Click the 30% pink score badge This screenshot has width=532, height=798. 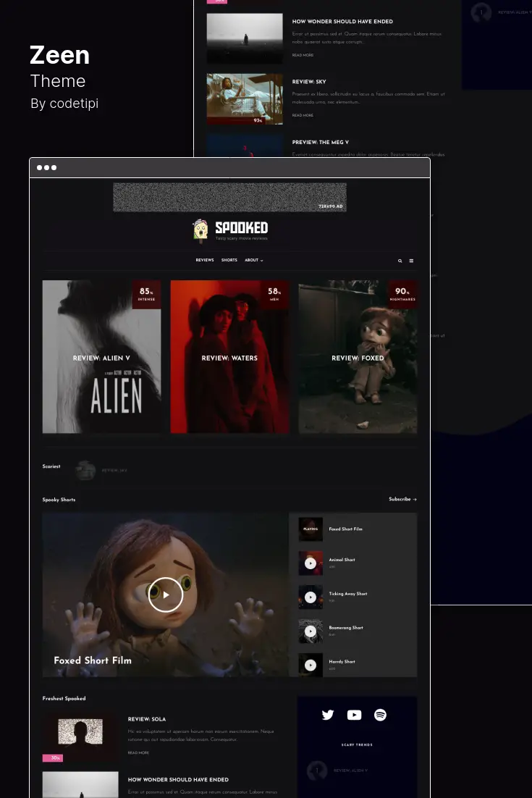click(52, 757)
